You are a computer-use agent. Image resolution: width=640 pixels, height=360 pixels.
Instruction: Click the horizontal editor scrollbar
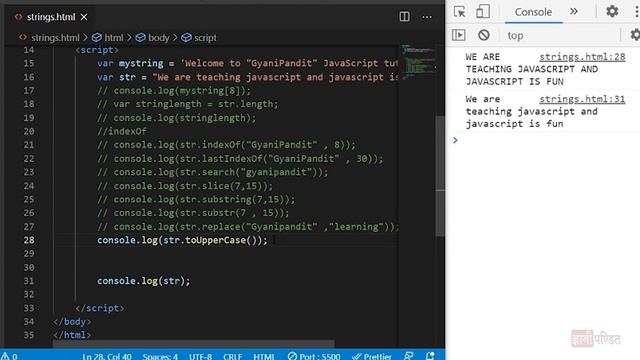pos(194,344)
